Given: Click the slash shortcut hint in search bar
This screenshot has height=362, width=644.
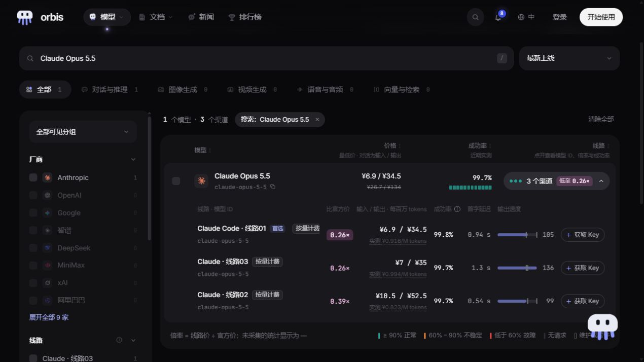Looking at the screenshot, I should coord(502,58).
